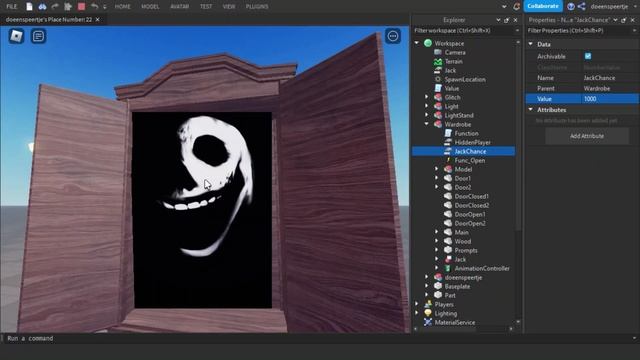
Task: Undock the Properties panel
Action: 624,20
